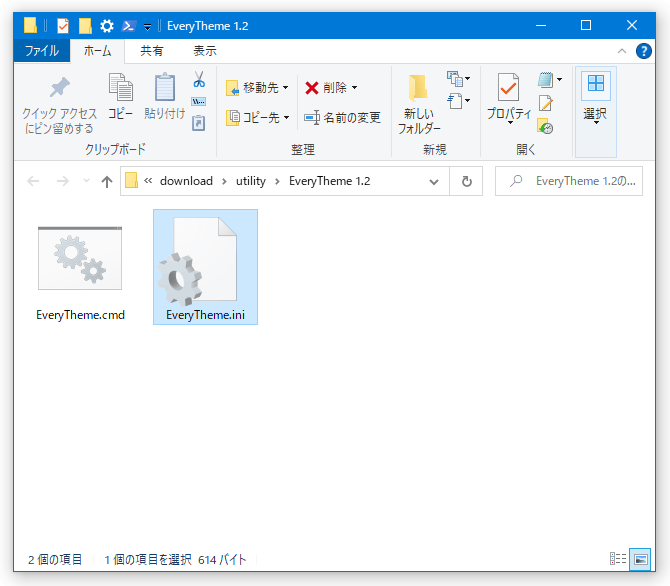Expand the address bar history dropdown
Screen dimensions: 670x586
click(434, 182)
